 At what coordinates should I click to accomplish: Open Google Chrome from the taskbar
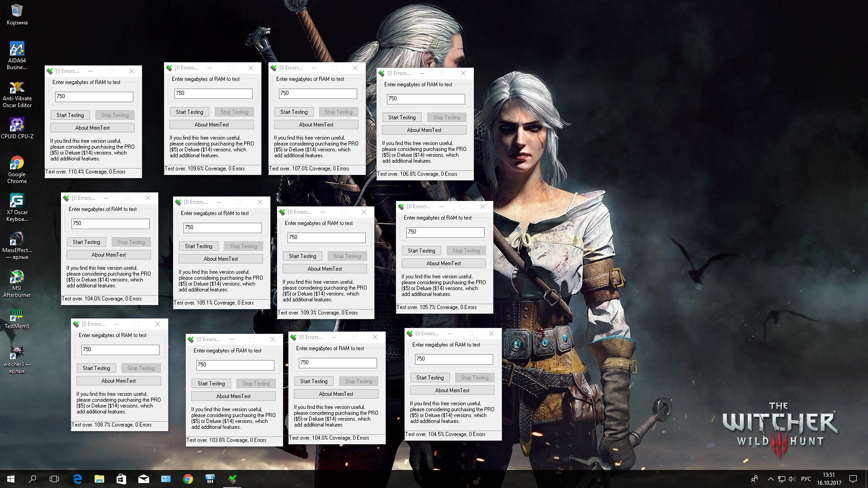[x=188, y=479]
